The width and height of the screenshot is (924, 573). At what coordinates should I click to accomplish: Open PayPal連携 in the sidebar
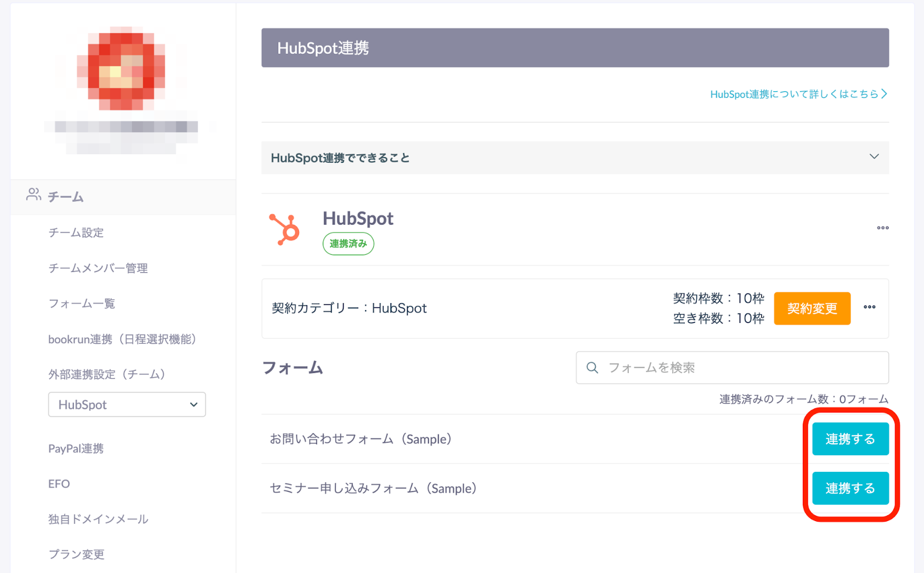(76, 448)
